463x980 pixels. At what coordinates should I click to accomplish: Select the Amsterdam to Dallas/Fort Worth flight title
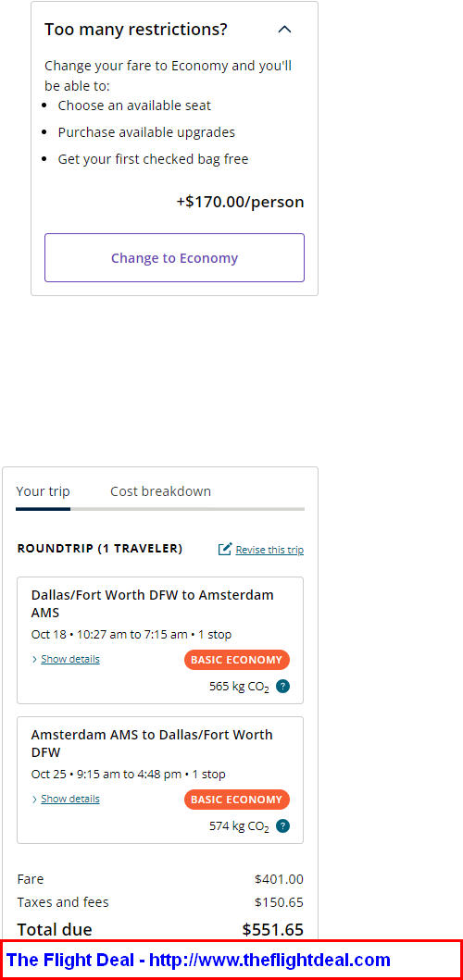[152, 743]
